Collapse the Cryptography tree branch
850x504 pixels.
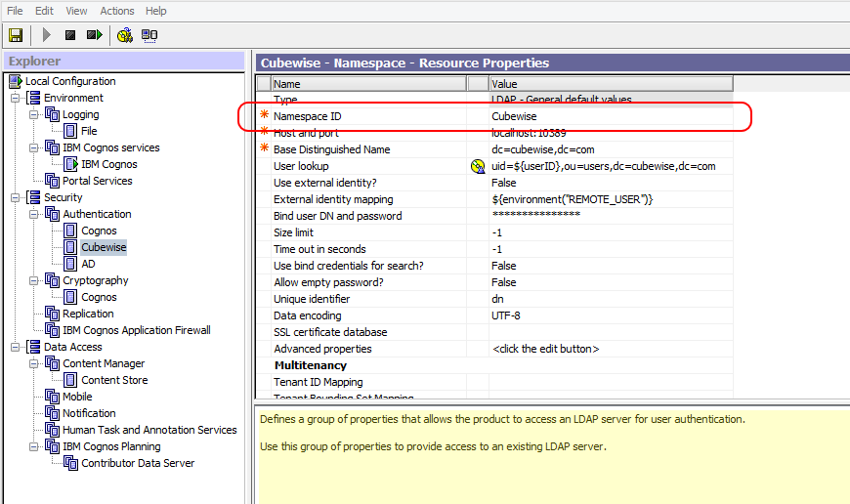point(34,280)
